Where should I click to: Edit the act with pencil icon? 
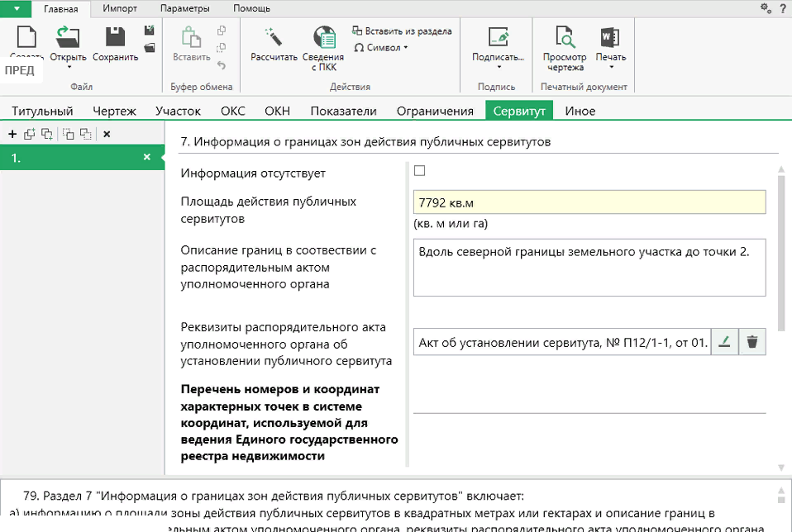[724, 342]
